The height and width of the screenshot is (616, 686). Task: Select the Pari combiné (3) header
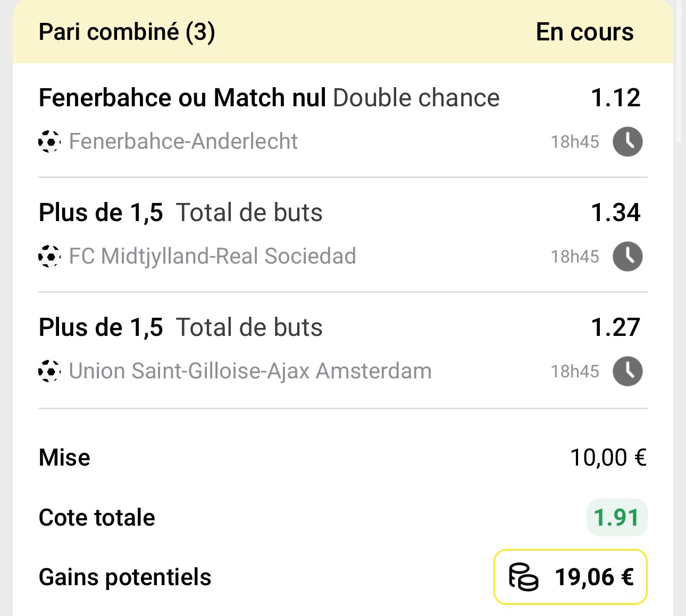tap(127, 32)
